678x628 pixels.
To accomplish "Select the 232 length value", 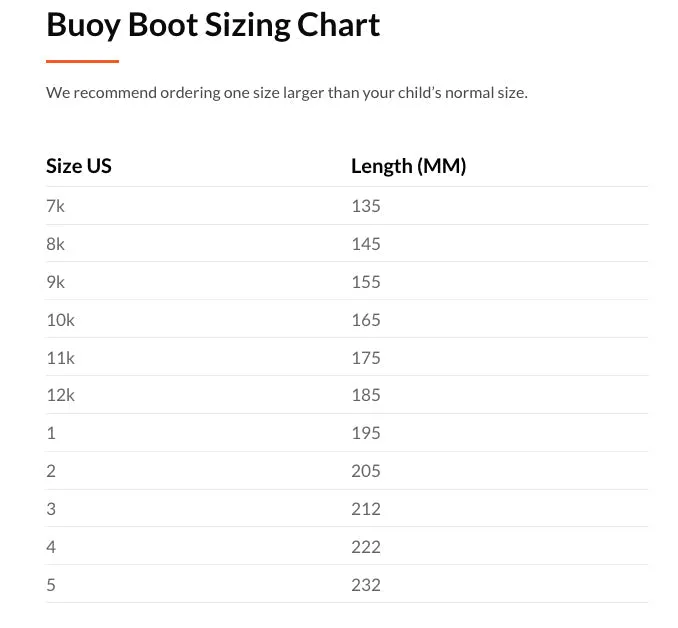I will point(366,585).
